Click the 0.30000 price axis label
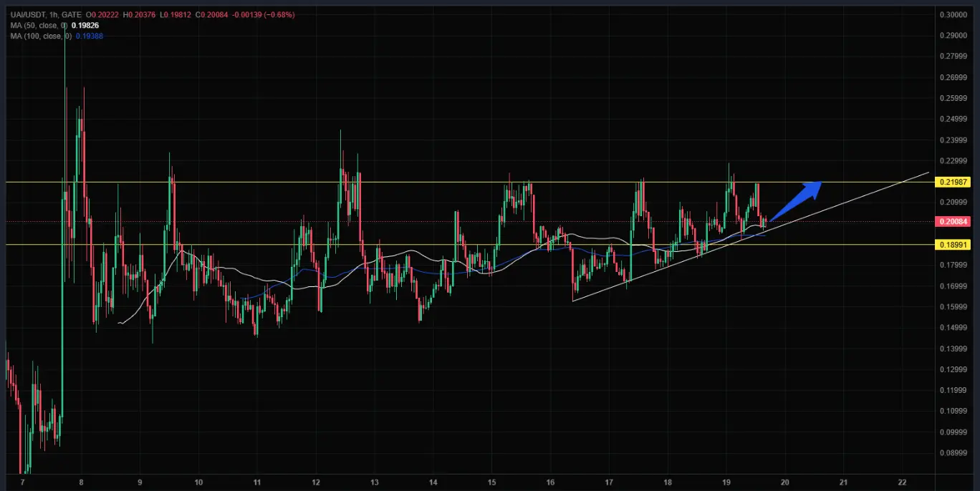980x491 pixels. pos(952,14)
